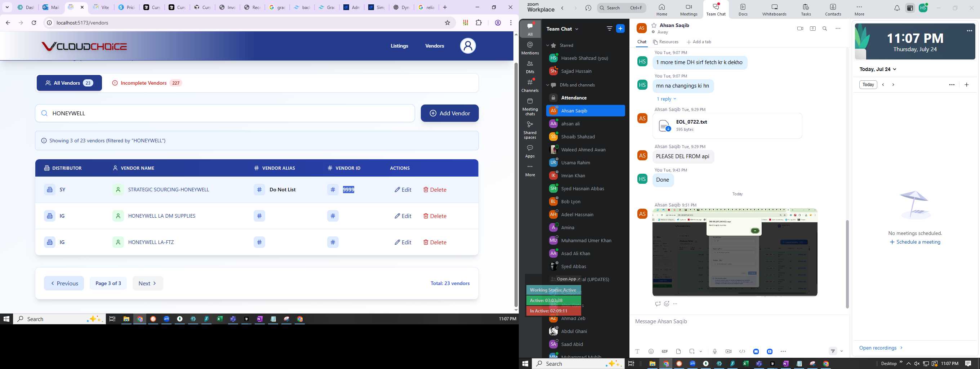
Task: Open Zoom Docs tab
Action: pos(743,10)
